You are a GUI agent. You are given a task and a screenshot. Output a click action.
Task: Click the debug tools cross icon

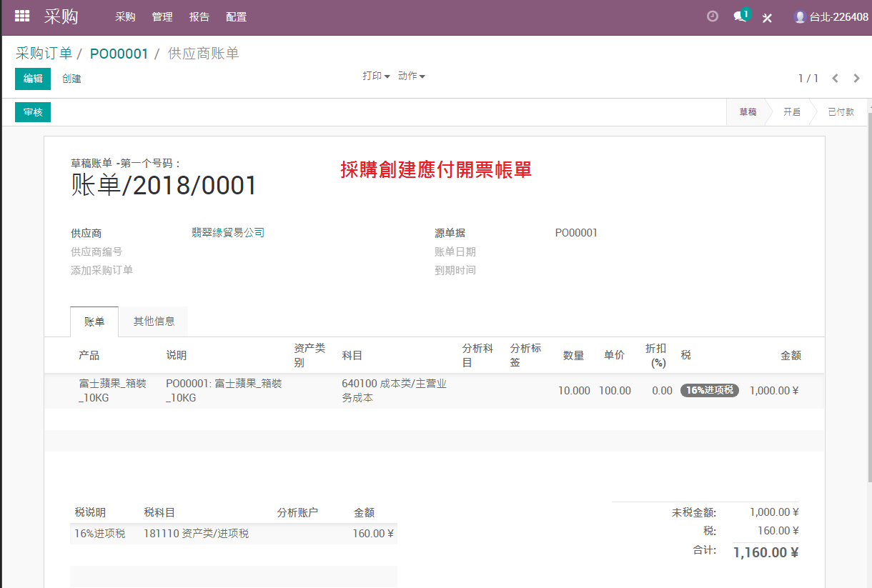767,17
